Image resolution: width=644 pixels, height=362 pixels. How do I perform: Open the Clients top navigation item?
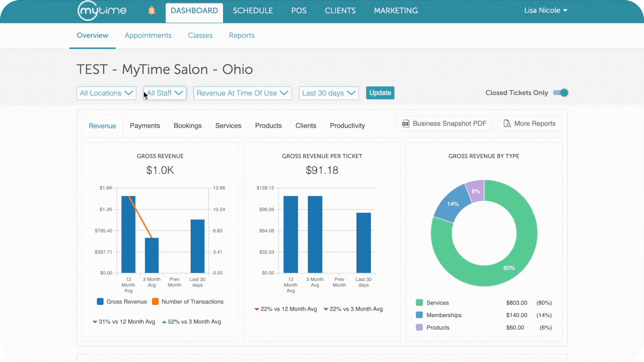click(340, 11)
